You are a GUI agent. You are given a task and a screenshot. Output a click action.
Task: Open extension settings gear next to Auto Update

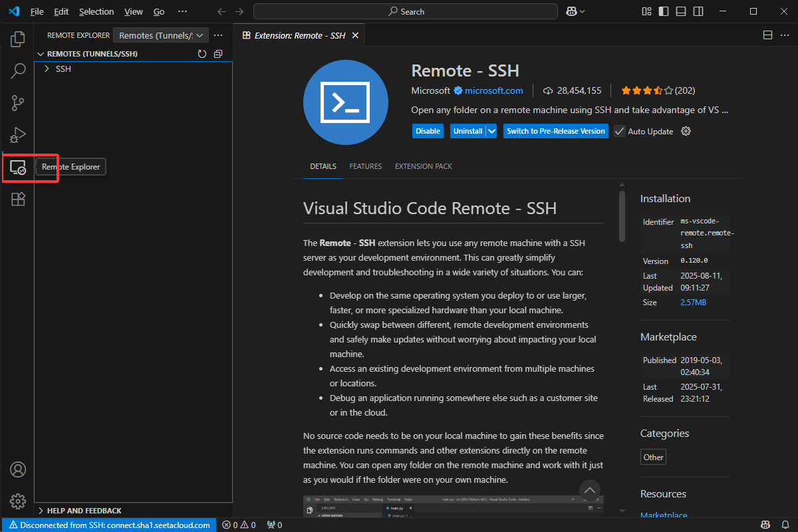[x=686, y=131]
